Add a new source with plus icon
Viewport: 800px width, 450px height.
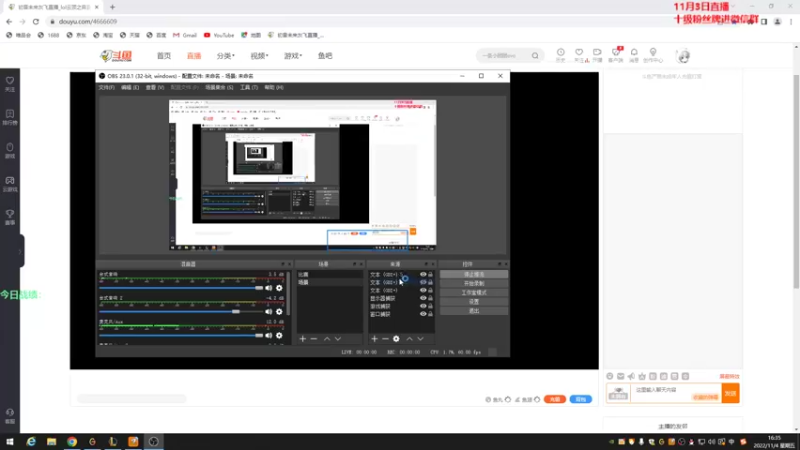374,339
